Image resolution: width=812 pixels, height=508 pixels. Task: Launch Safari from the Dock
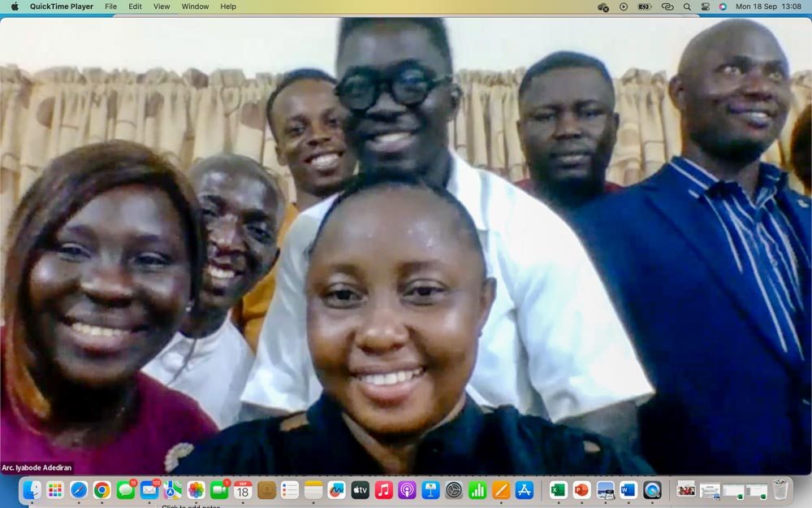pyautogui.click(x=79, y=490)
